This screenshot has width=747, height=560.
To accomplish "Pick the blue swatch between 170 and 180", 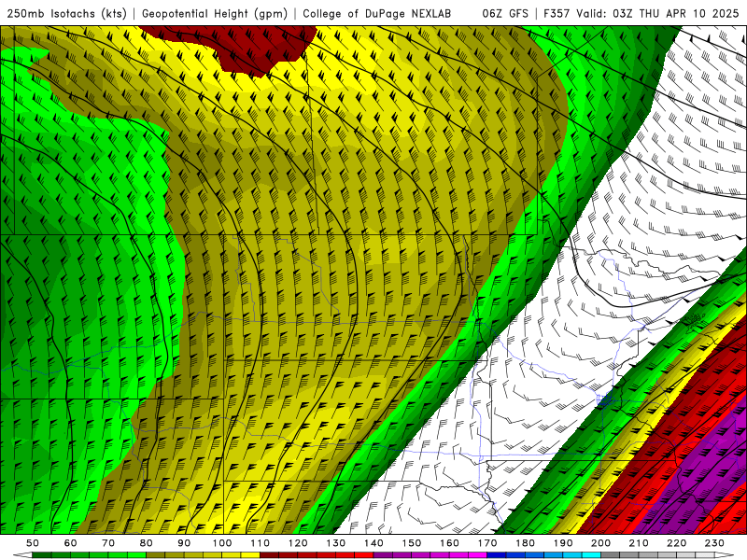I will point(497,555).
